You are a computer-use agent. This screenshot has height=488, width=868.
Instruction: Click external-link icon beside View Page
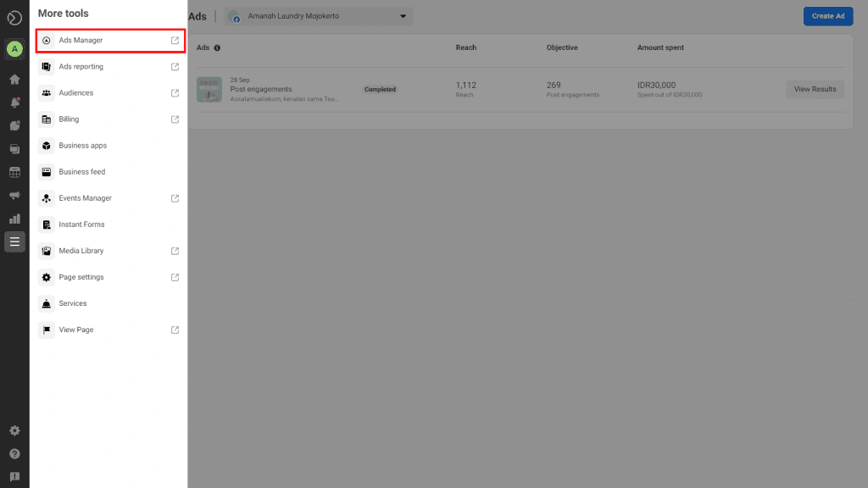175,330
